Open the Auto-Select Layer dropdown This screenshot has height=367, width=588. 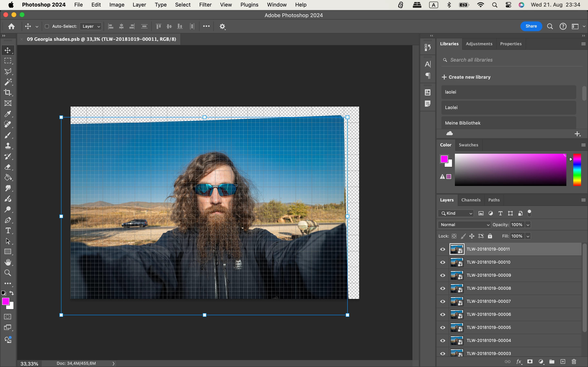pyautogui.click(x=91, y=26)
